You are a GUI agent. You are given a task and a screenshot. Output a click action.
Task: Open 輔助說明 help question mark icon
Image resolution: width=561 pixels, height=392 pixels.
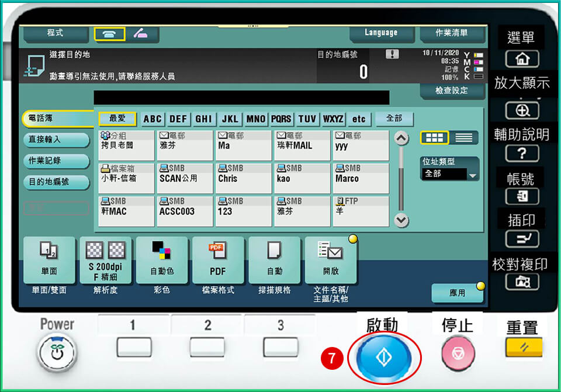521,154
